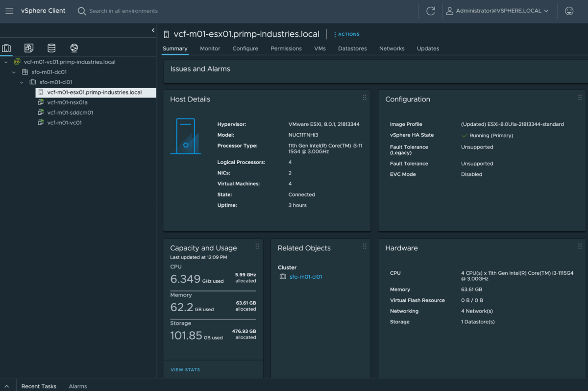The image size is (588, 391).
Task: Select vcf-m01-vc01 VM in the inventory tree
Action: point(65,122)
